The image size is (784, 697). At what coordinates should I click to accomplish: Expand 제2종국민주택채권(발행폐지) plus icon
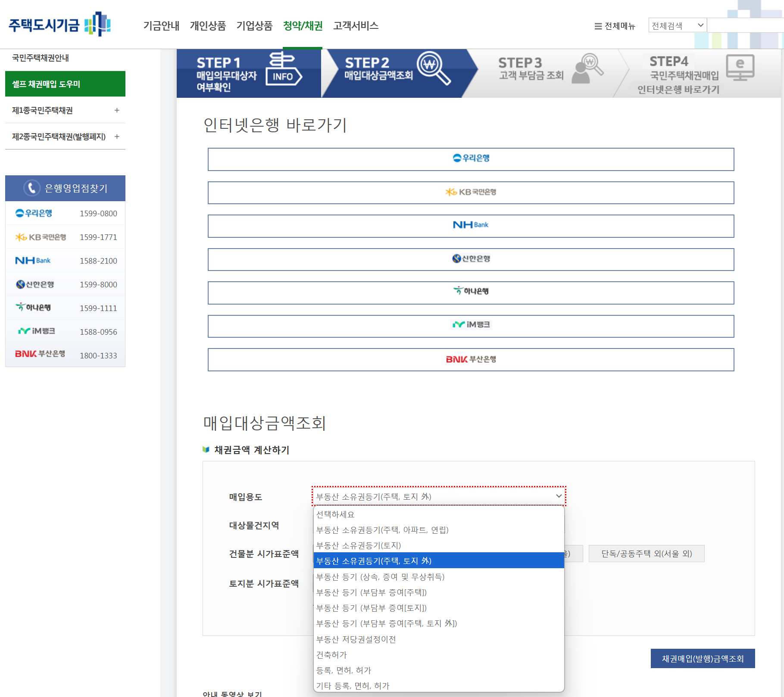(x=117, y=137)
